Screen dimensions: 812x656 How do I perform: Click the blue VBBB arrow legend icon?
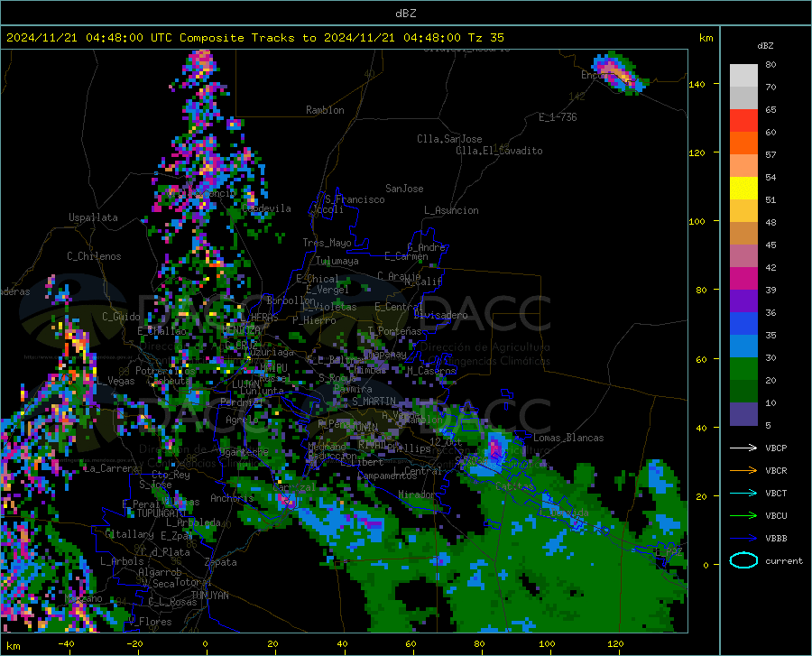tap(743, 539)
